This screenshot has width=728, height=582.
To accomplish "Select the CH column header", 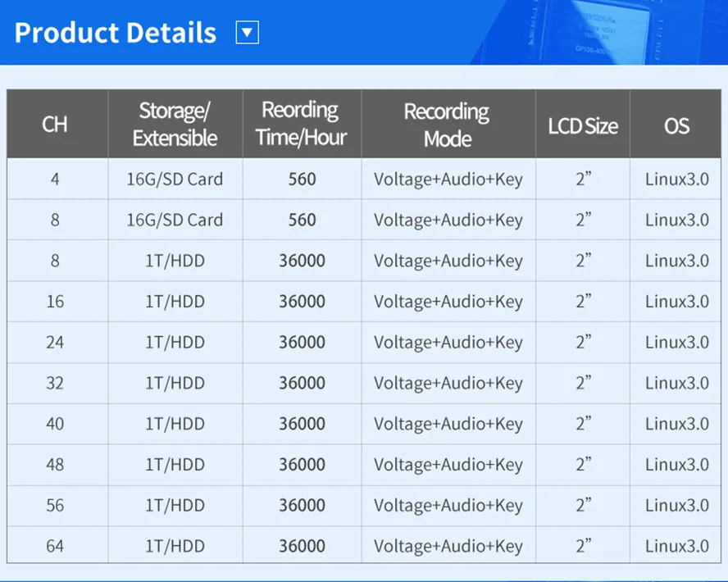I will coord(55,125).
